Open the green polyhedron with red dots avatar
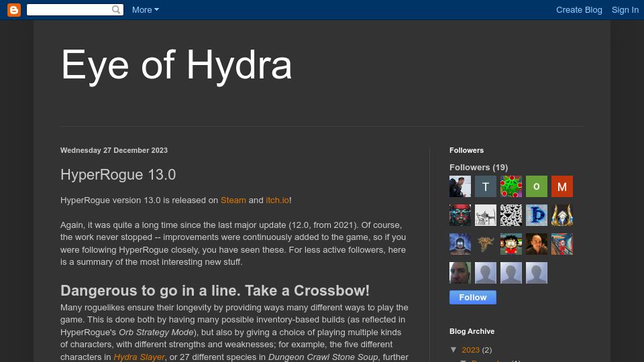 coord(511,186)
